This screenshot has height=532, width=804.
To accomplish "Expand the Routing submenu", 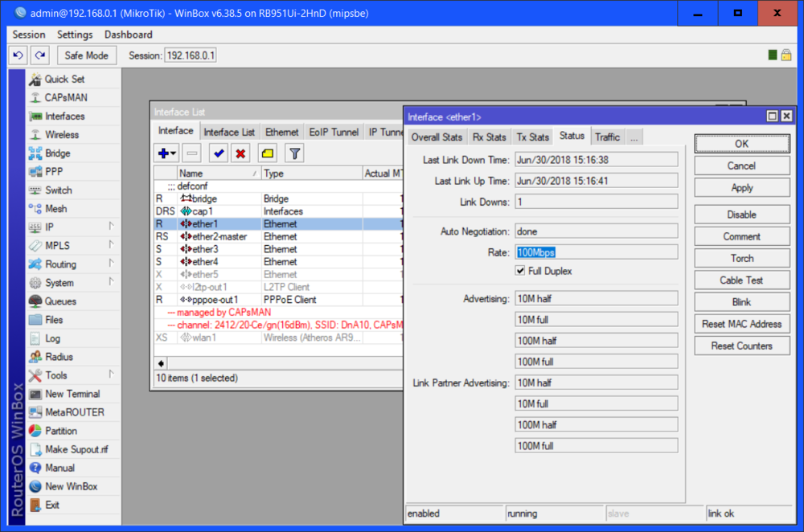I will tap(111, 263).
